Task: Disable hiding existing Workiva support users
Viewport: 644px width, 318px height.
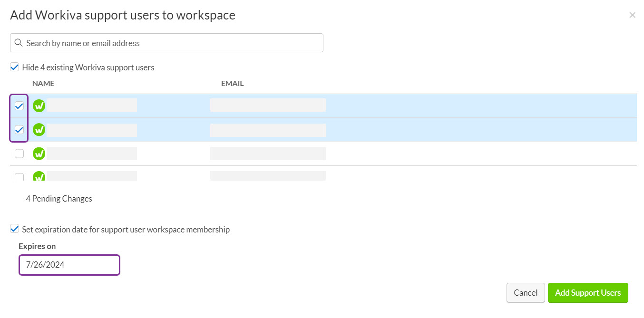Action: [x=14, y=67]
